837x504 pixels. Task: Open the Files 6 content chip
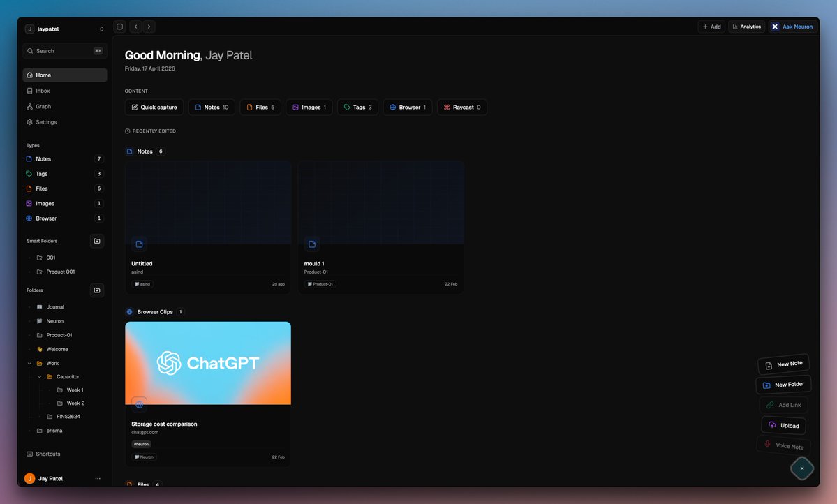(260, 108)
